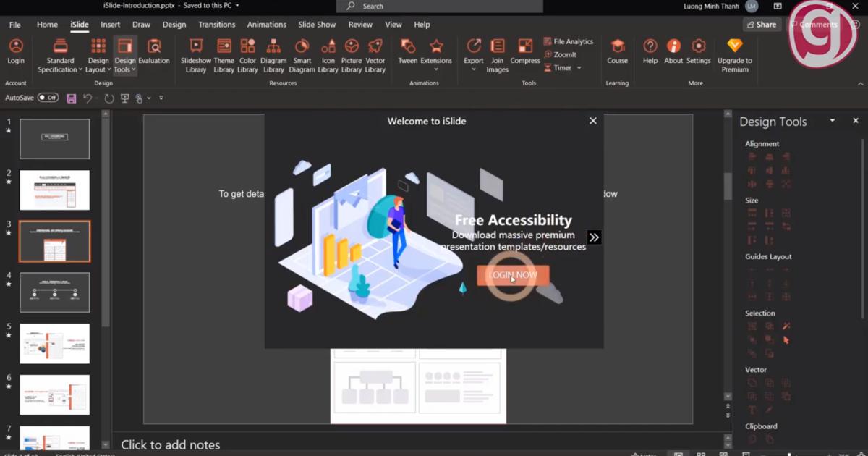Click the Save icon in quick access toolbar
The width and height of the screenshot is (868, 456).
coord(71,98)
